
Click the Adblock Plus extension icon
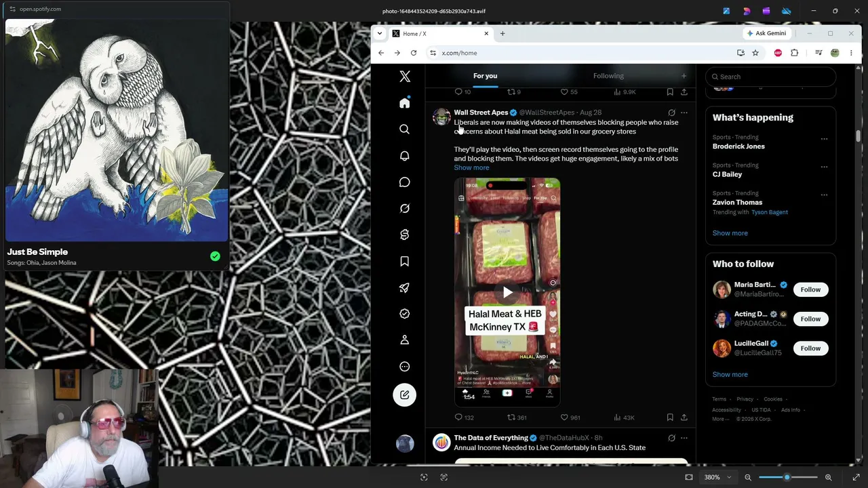(x=778, y=53)
